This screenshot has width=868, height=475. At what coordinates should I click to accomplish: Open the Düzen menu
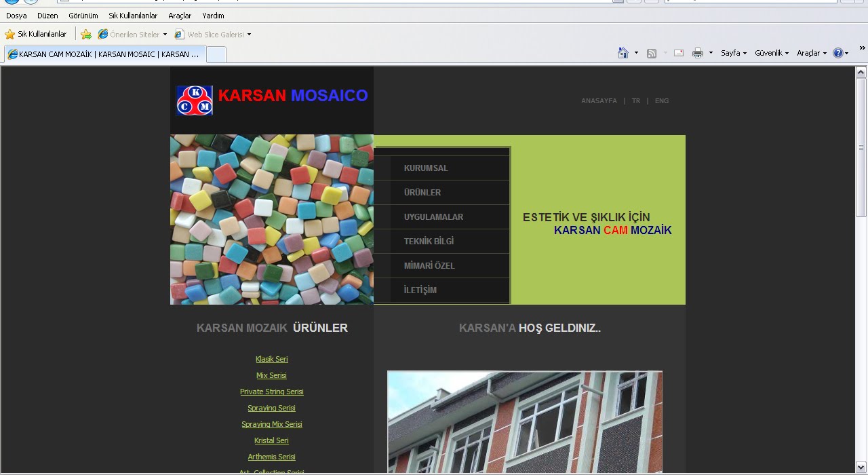click(x=47, y=16)
